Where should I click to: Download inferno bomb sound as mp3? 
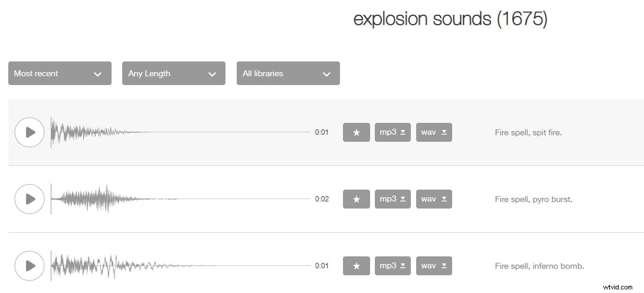click(x=393, y=266)
